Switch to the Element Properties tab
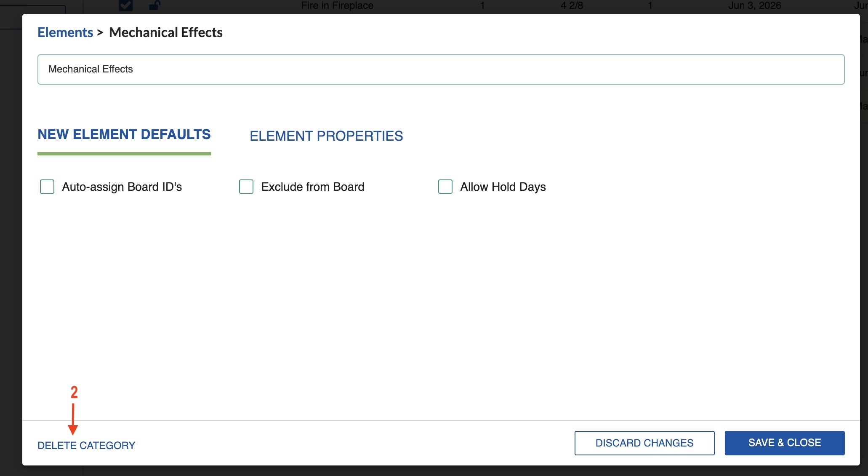 point(326,136)
